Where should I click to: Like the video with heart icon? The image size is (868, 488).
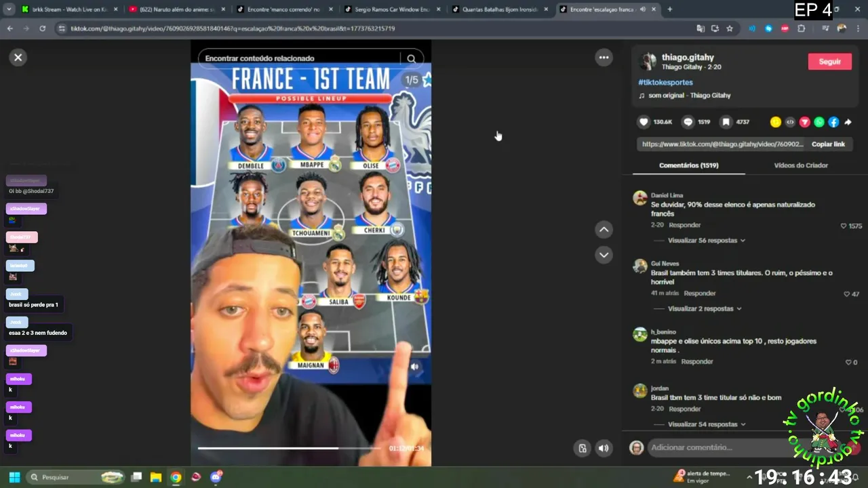[x=644, y=122]
